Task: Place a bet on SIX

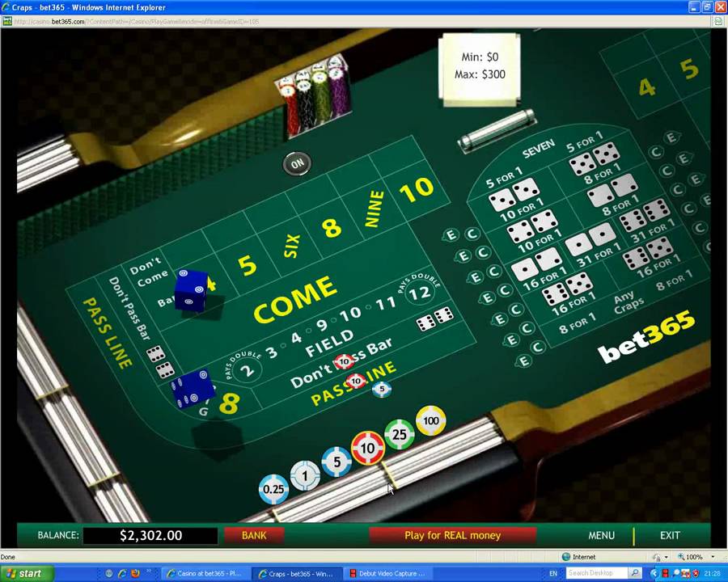Action: click(x=291, y=246)
